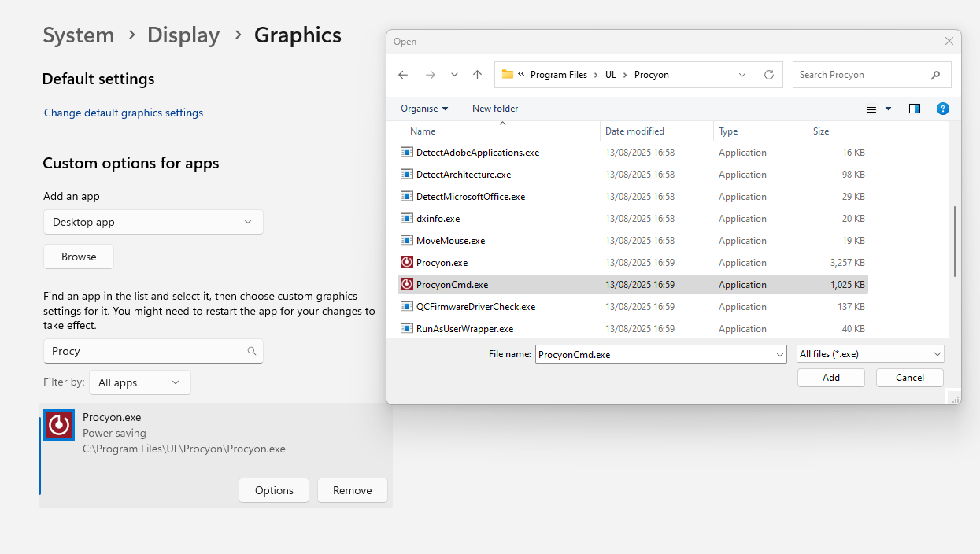
Task: Click the Program Files breadcrumb
Action: [x=559, y=75]
